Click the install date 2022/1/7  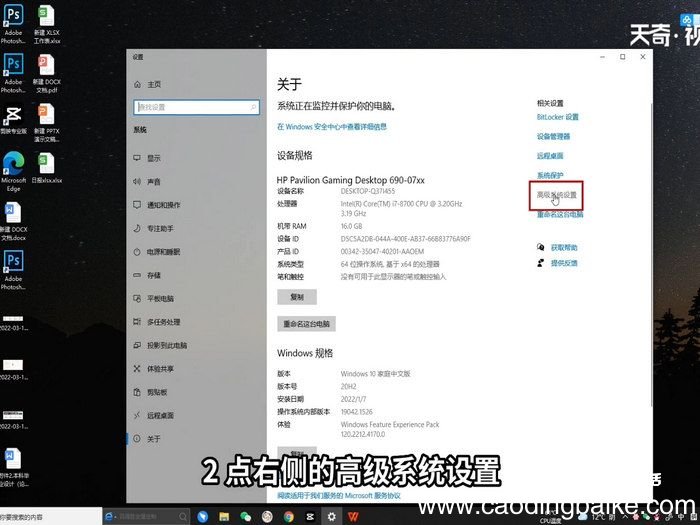(x=353, y=399)
